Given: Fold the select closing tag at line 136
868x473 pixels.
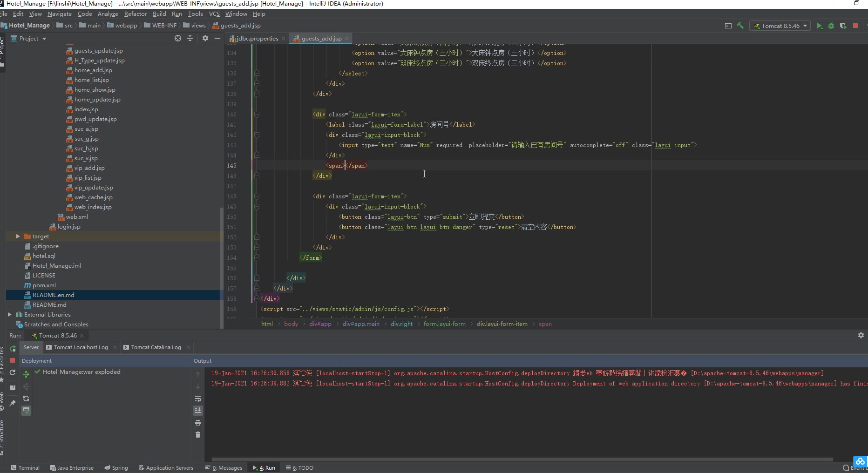Looking at the screenshot, I should click(257, 74).
